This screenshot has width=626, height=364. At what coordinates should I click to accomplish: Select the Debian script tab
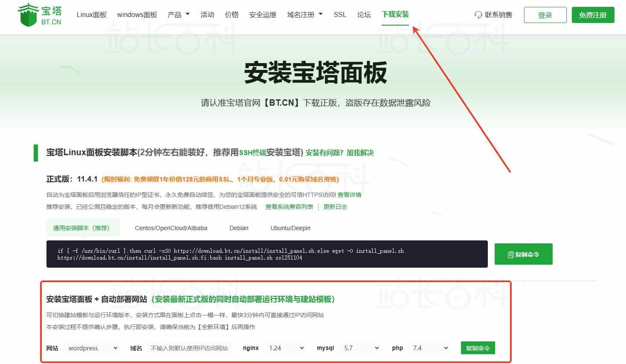click(239, 228)
